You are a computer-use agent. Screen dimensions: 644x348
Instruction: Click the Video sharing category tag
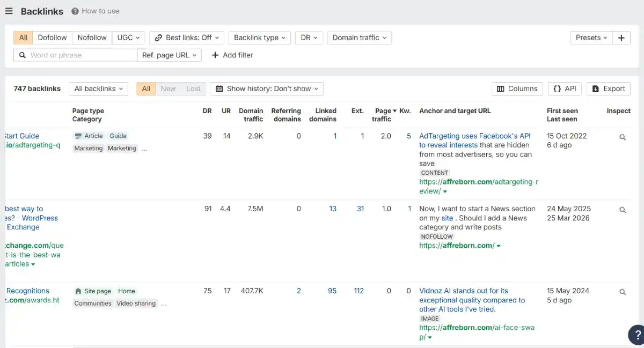[136, 303]
